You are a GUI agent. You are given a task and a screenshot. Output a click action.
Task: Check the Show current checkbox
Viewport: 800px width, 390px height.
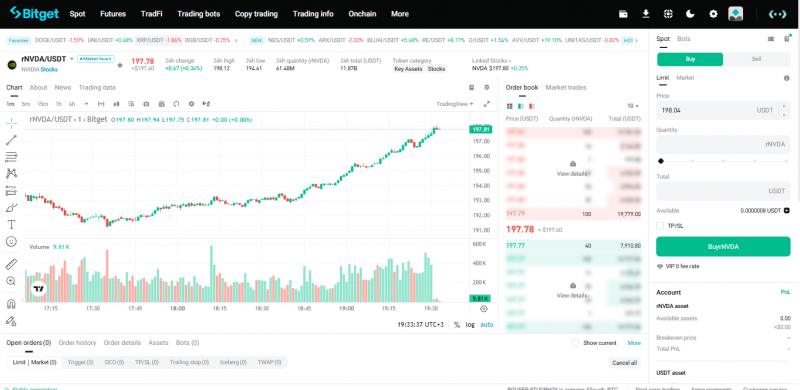576,343
